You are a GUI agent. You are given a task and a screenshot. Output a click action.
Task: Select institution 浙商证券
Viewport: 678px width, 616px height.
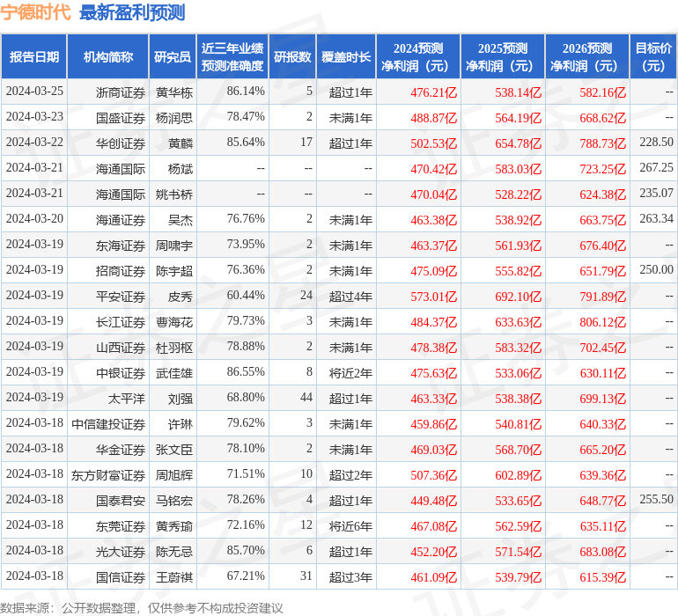121,92
